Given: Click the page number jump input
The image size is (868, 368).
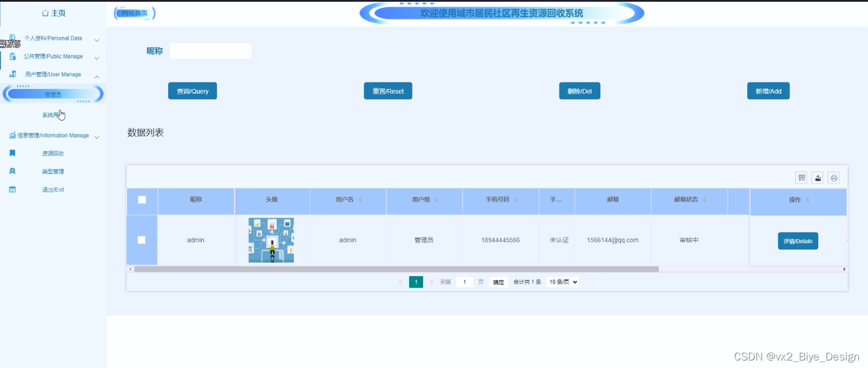Looking at the screenshot, I should click(x=465, y=282).
